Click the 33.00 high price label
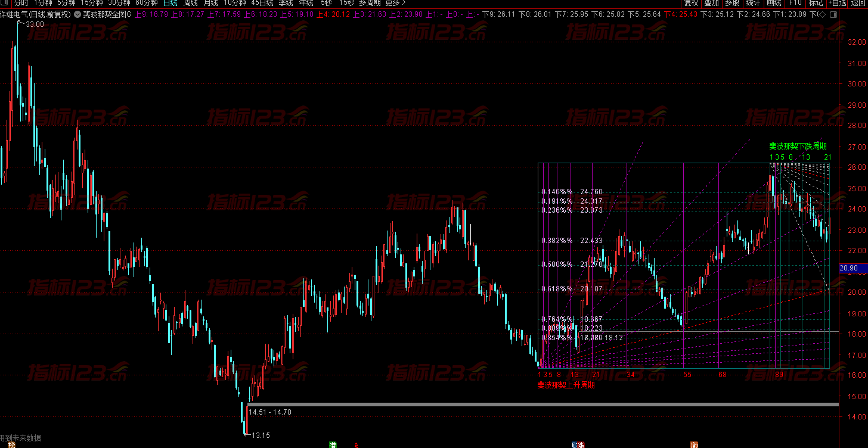 (35, 24)
